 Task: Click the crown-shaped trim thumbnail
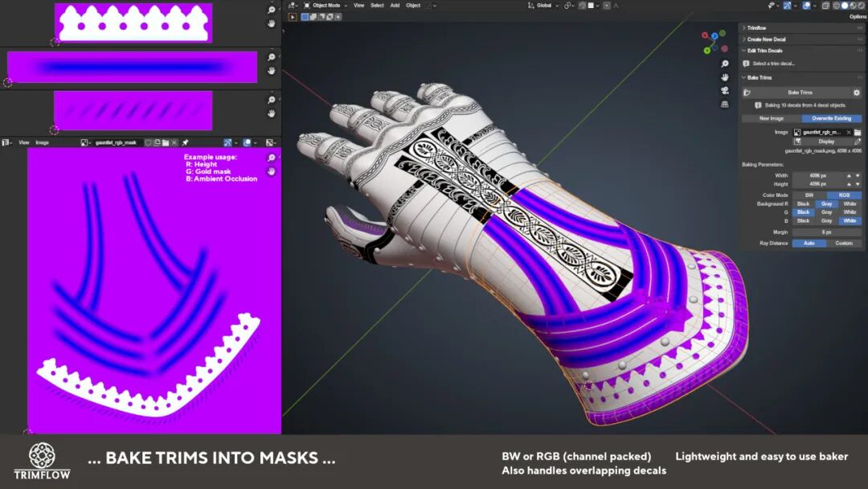coord(133,23)
